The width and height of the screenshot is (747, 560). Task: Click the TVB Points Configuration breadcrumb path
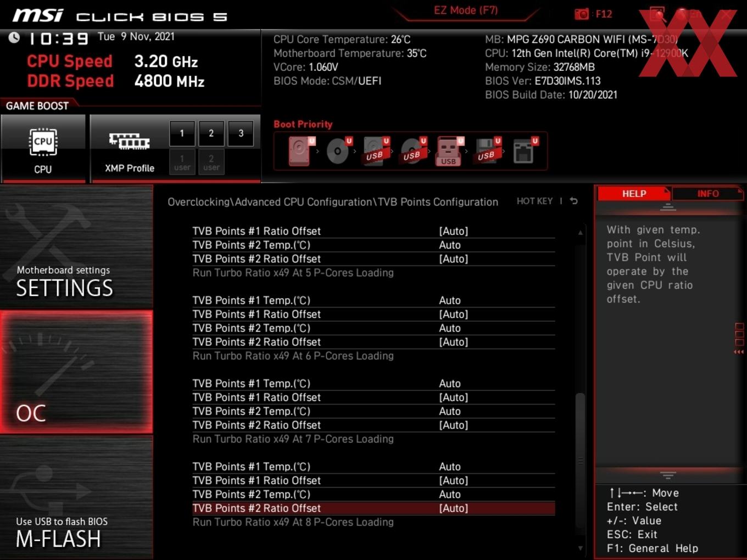333,202
